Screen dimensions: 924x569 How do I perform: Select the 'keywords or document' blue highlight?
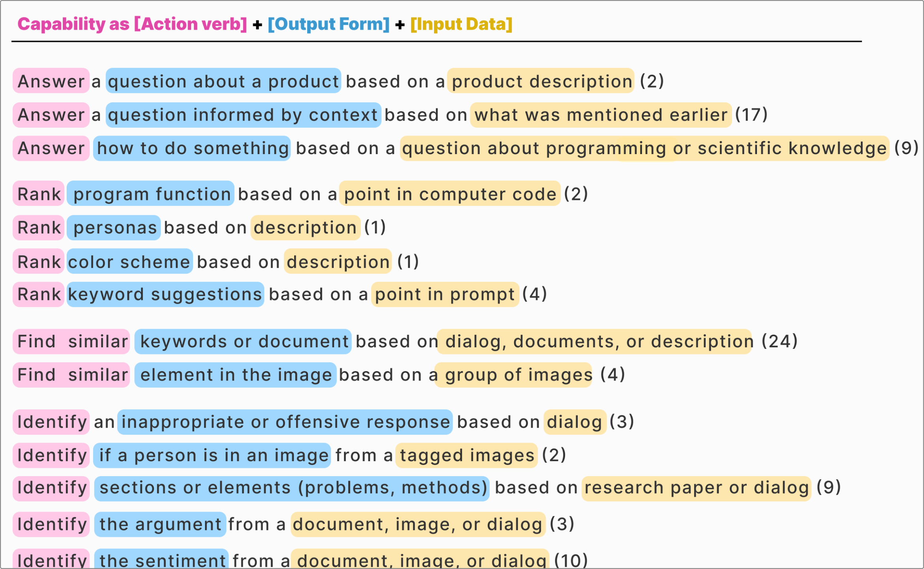243,341
